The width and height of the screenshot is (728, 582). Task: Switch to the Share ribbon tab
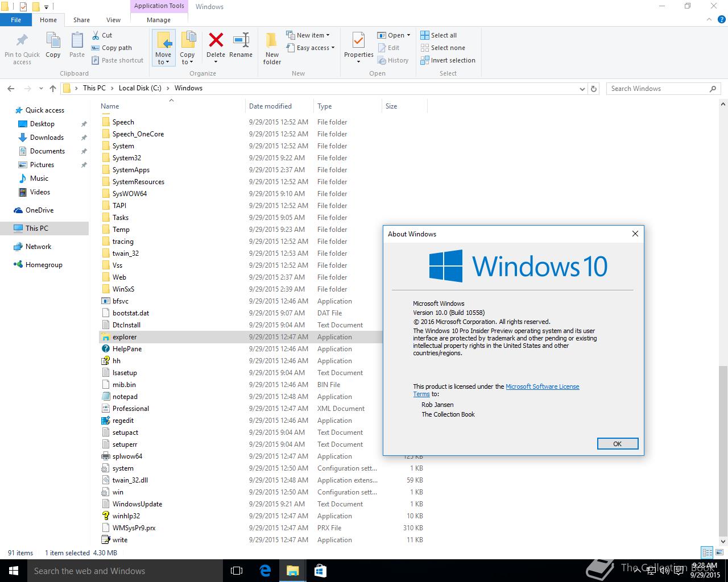pos(81,20)
